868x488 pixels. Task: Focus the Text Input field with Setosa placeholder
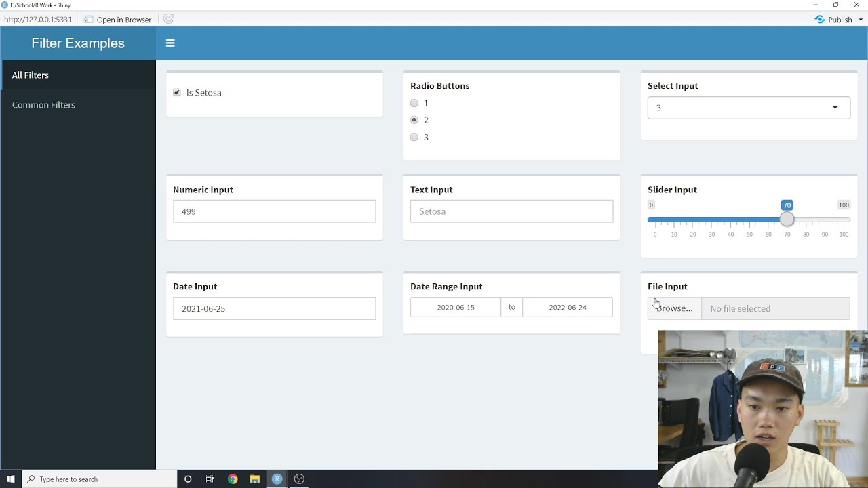coord(511,211)
